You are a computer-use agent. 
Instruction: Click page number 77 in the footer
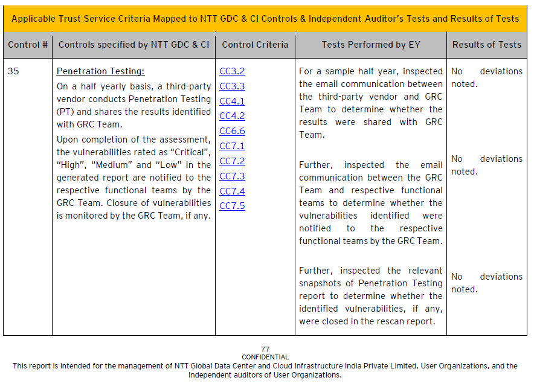pos(265,349)
